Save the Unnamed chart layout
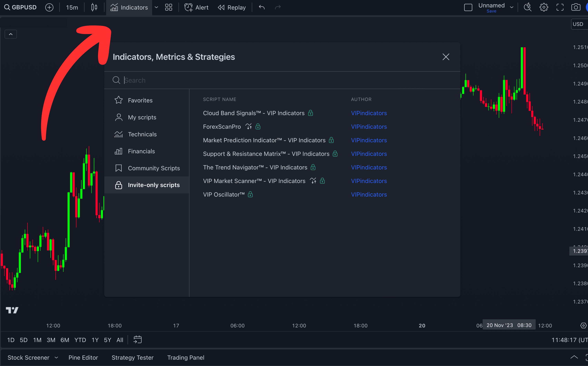The width and height of the screenshot is (588, 366). 491,11
